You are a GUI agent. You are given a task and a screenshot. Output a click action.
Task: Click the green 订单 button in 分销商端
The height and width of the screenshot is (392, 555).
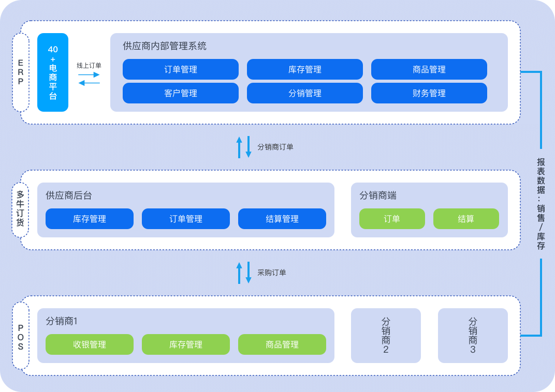click(x=392, y=219)
